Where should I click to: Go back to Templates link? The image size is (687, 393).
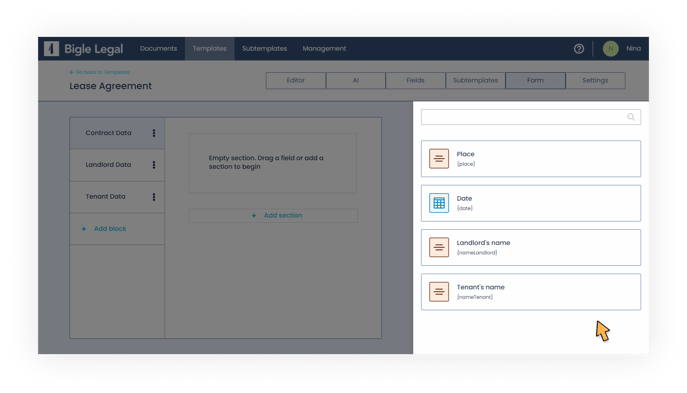99,72
